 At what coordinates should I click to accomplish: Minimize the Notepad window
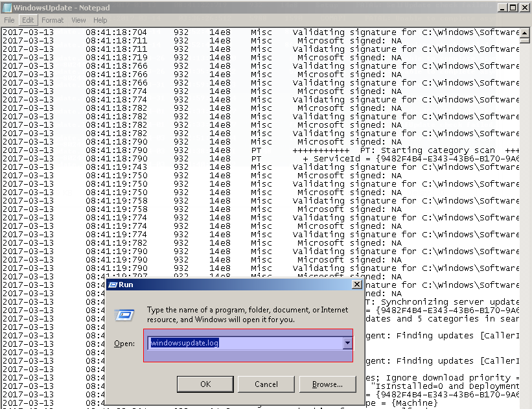502,8
